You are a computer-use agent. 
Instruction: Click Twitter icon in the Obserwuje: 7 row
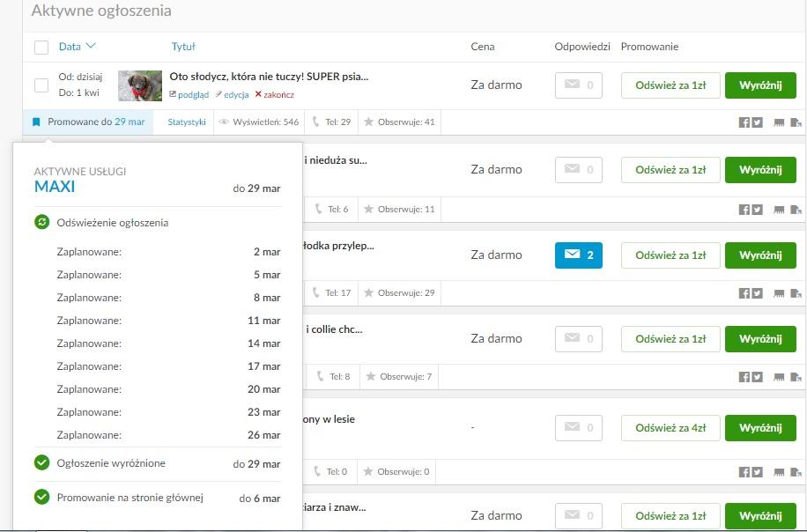pyautogui.click(x=757, y=377)
